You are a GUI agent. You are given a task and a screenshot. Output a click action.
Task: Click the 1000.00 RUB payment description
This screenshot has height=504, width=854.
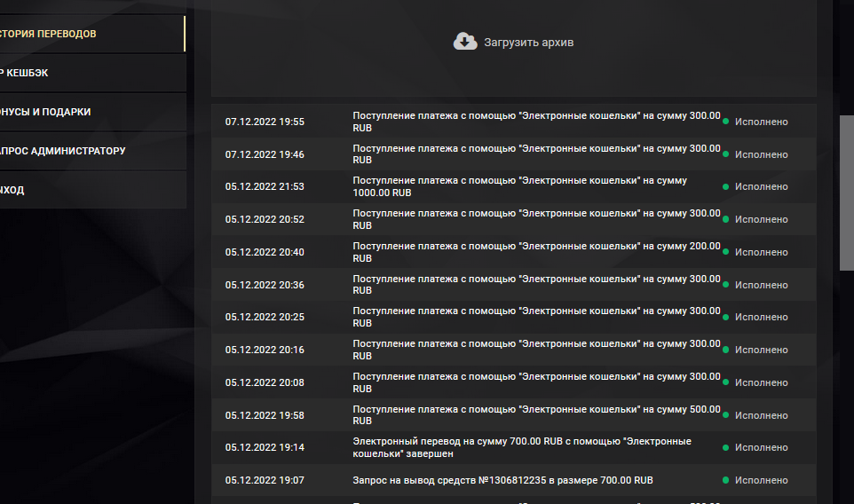point(519,186)
